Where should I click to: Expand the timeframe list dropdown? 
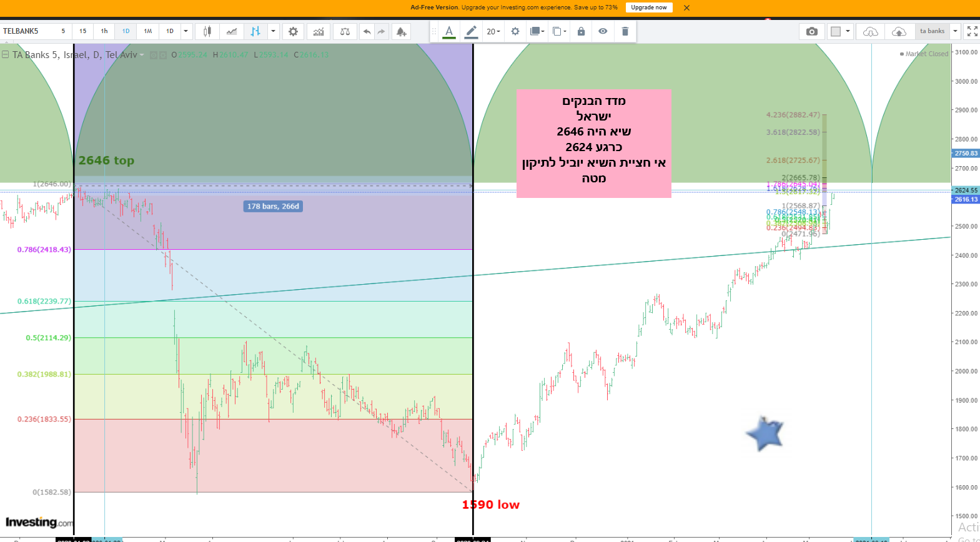pos(186,31)
